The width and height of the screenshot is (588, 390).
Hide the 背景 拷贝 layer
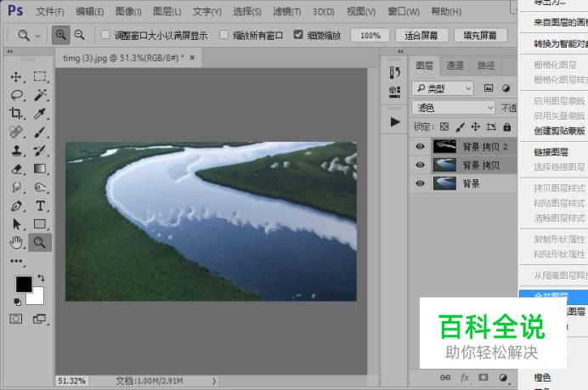420,165
